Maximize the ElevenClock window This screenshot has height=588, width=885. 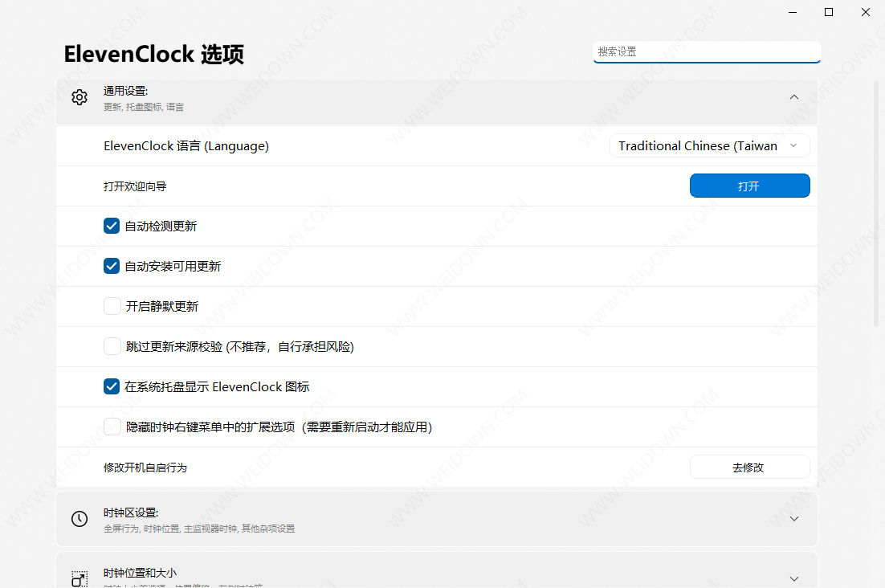click(829, 12)
